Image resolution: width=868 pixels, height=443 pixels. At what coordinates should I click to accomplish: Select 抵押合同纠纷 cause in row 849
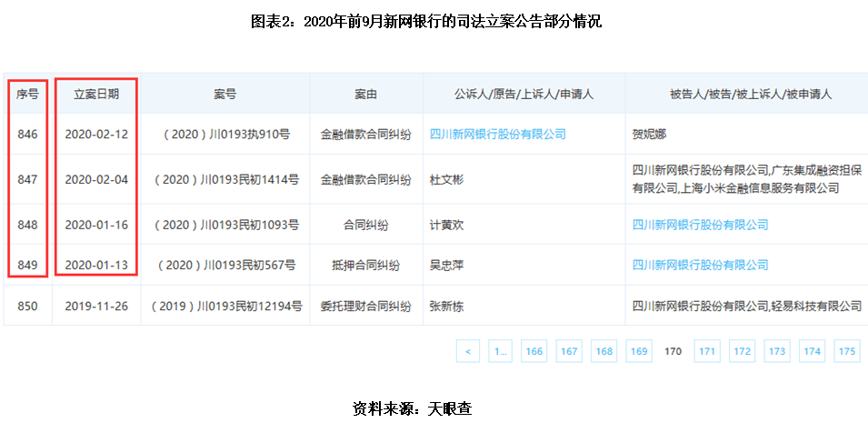(x=366, y=265)
